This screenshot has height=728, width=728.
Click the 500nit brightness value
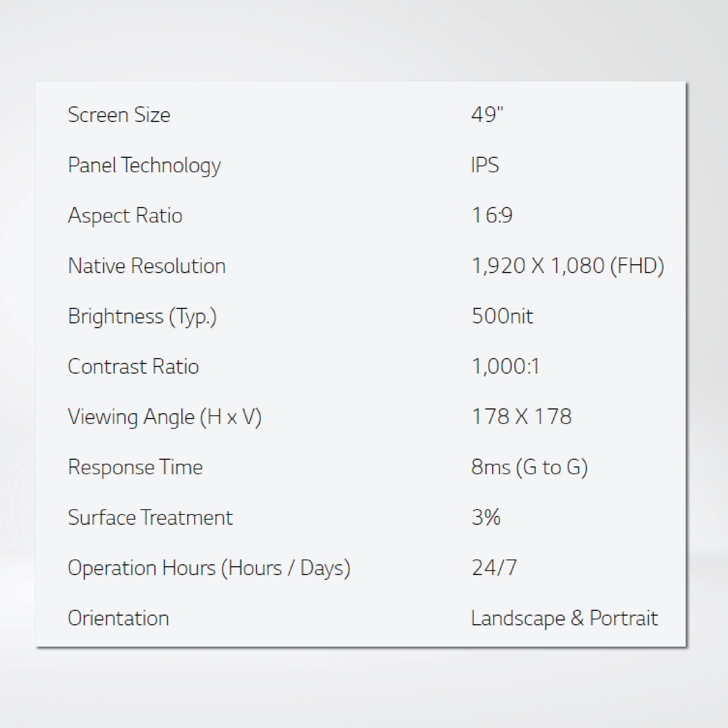[502, 316]
